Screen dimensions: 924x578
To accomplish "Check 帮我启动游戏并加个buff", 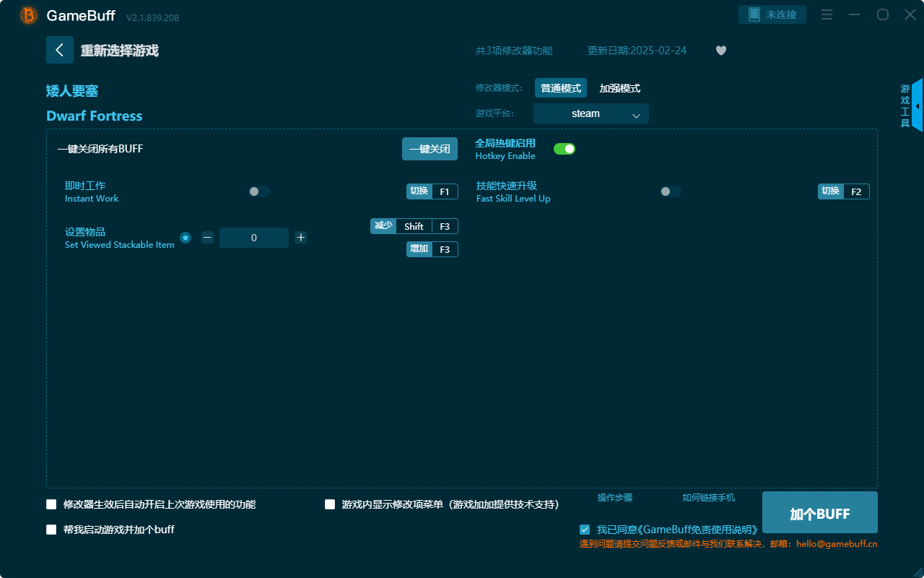I will pyautogui.click(x=51, y=529).
